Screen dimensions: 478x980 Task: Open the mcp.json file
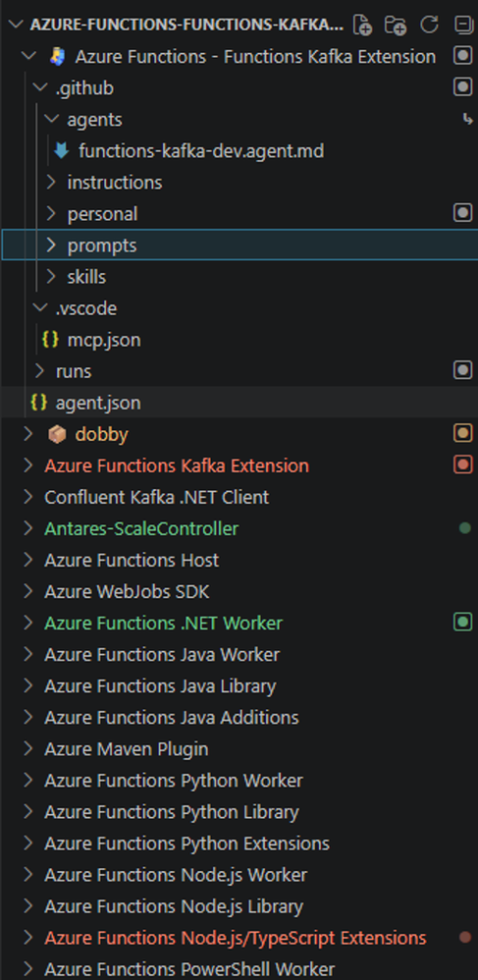[104, 340]
